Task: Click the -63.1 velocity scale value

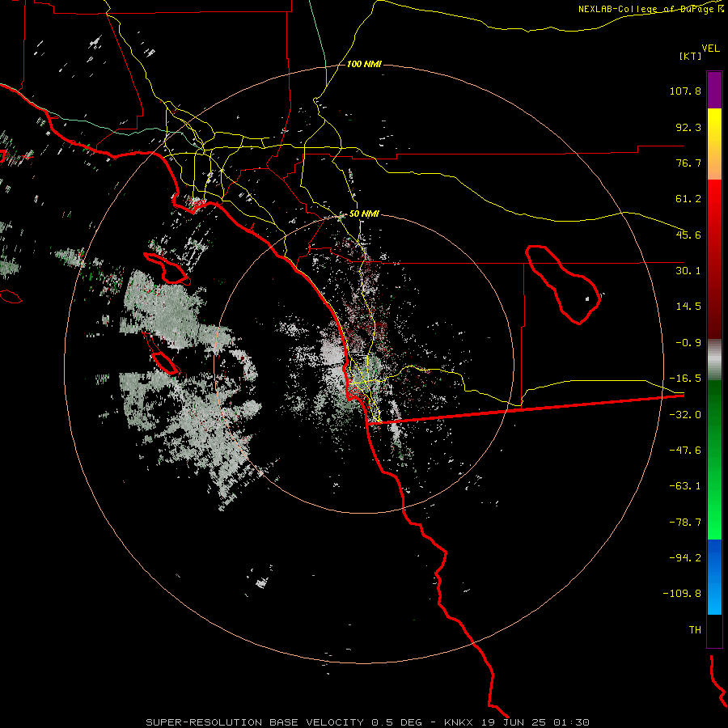Action: (685, 486)
